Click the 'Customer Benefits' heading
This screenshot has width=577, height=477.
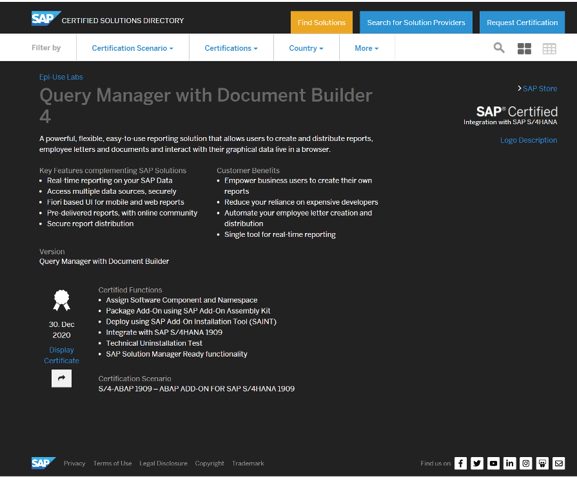pyautogui.click(x=248, y=171)
